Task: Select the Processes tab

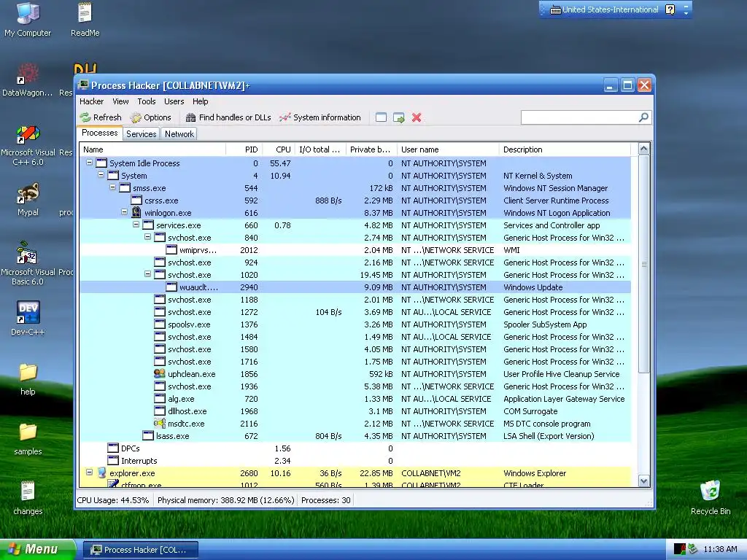Action: (99, 133)
